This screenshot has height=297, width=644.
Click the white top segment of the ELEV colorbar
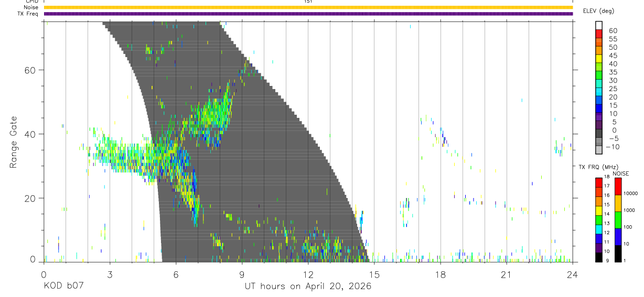coord(599,26)
